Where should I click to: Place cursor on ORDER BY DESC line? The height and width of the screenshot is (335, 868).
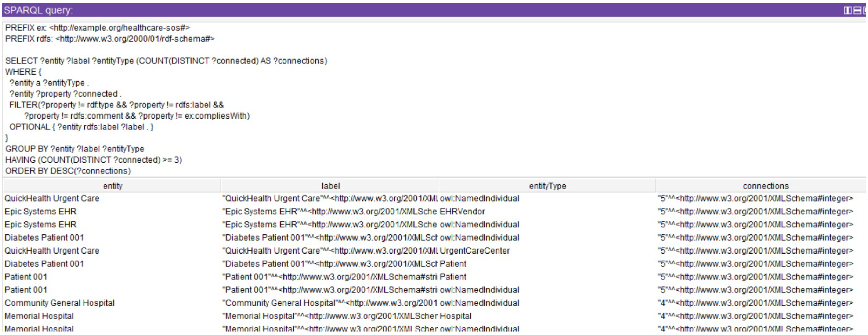pyautogui.click(x=68, y=171)
